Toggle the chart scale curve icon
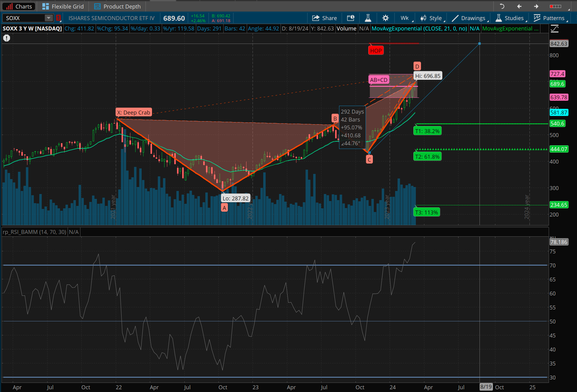 pos(554,29)
